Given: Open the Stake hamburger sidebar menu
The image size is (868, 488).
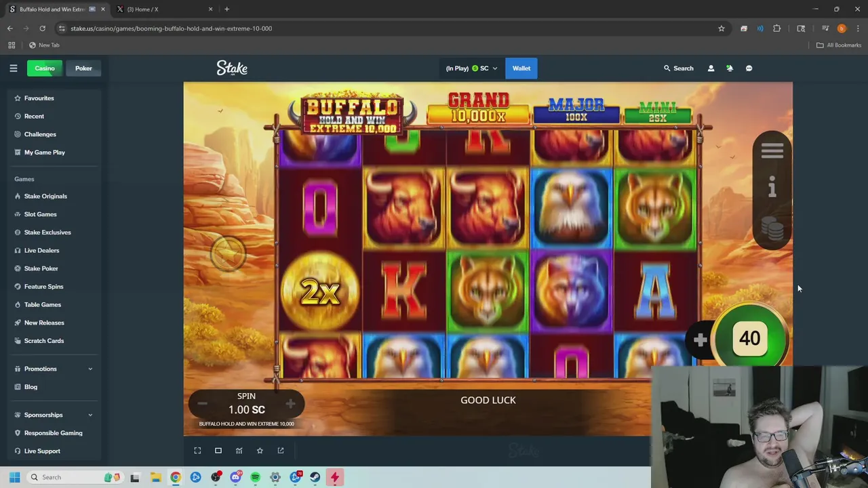Looking at the screenshot, I should point(13,68).
